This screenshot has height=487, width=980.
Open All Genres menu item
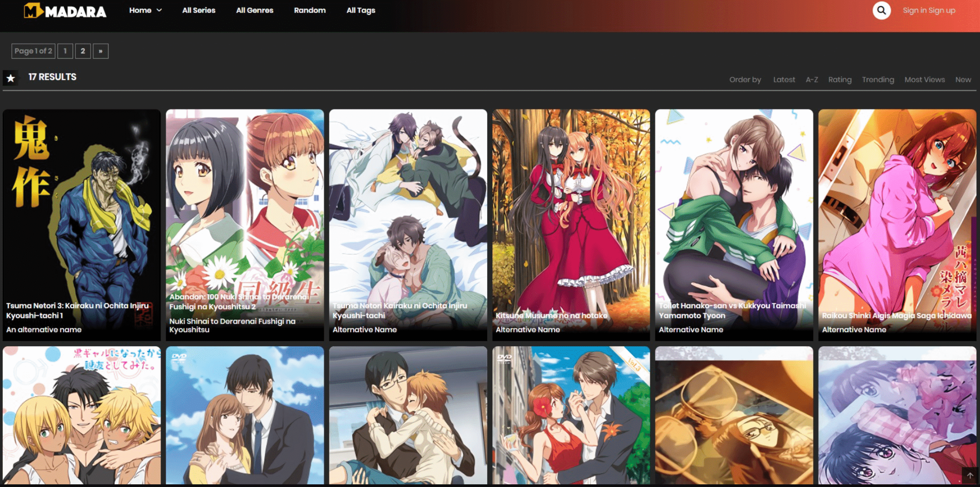255,10
